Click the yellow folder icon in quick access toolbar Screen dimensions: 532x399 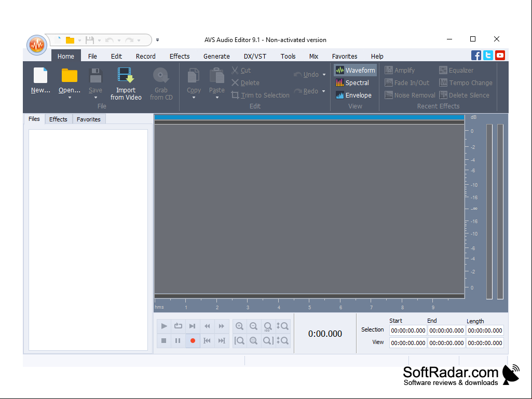70,40
